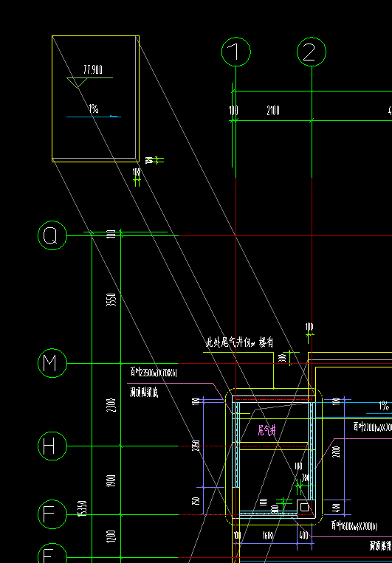Screen dimensions: 392x563
Task: Select the 450 dimension right of the shaft
Action: (337, 508)
